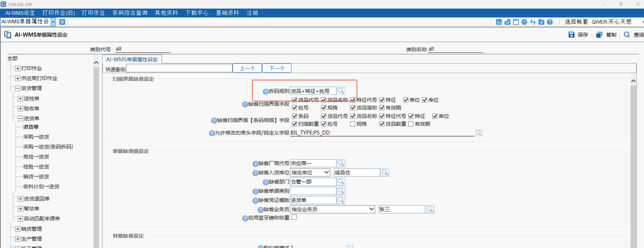Click the refresh arrows toolbar icon
Screen dimensions: 644x248
(533, 22)
